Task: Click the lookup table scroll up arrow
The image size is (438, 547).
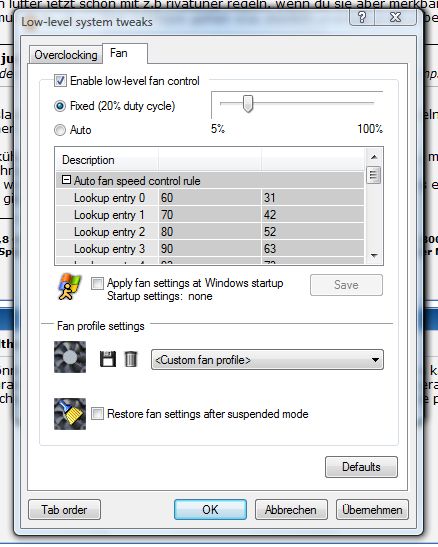Action: pos(374,157)
